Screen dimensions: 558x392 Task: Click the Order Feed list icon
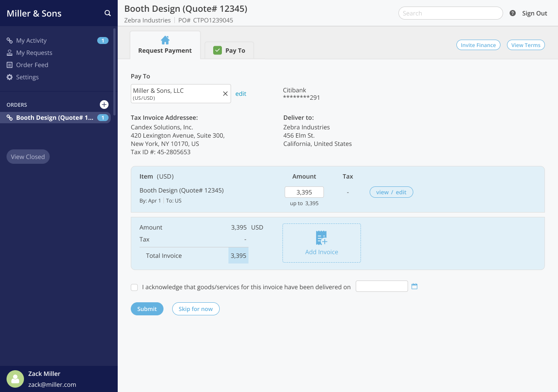pos(10,65)
